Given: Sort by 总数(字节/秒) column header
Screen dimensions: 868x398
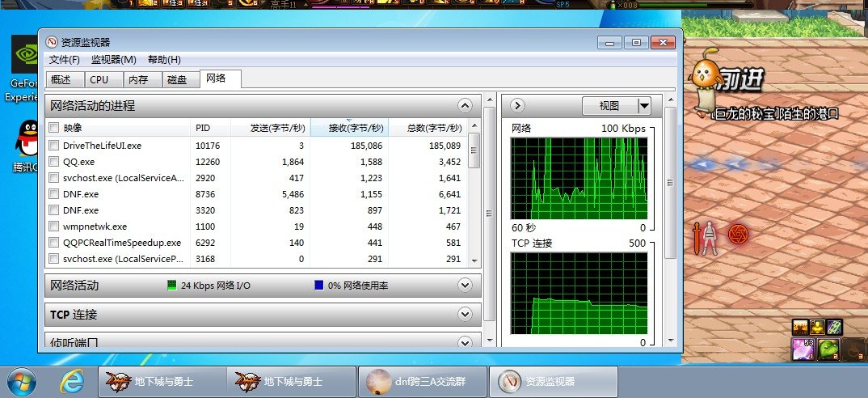Looking at the screenshot, I should tap(428, 128).
